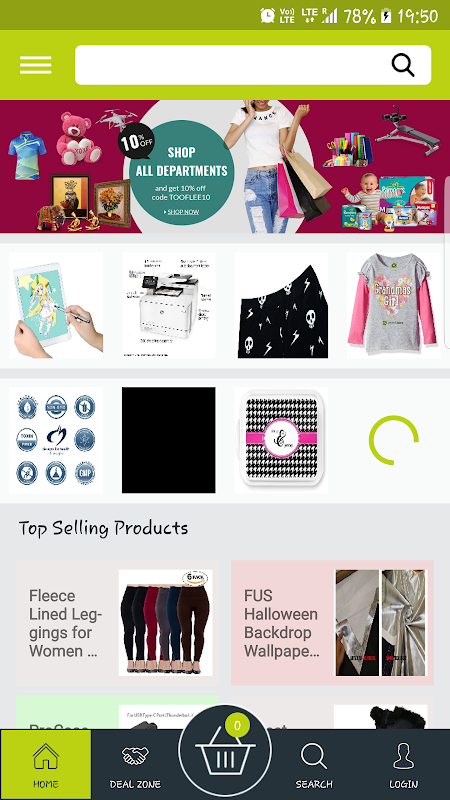Image resolution: width=450 pixels, height=800 pixels.
Task: Open the tablet stylus product thumbnail
Action: click(x=56, y=305)
